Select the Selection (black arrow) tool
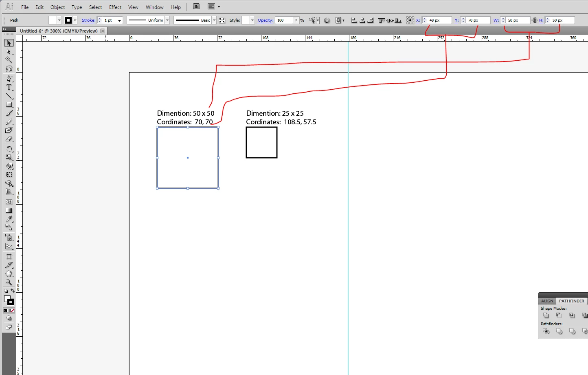 click(x=9, y=43)
